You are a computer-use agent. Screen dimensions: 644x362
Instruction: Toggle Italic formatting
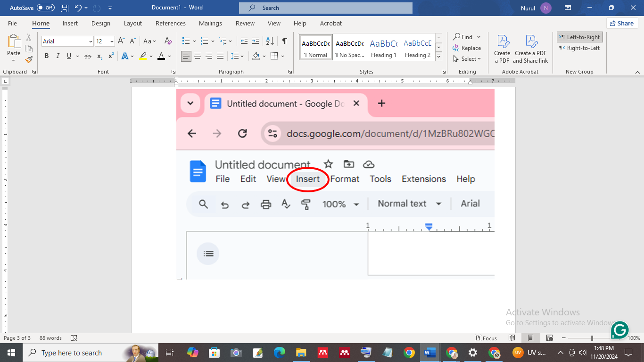(58, 56)
